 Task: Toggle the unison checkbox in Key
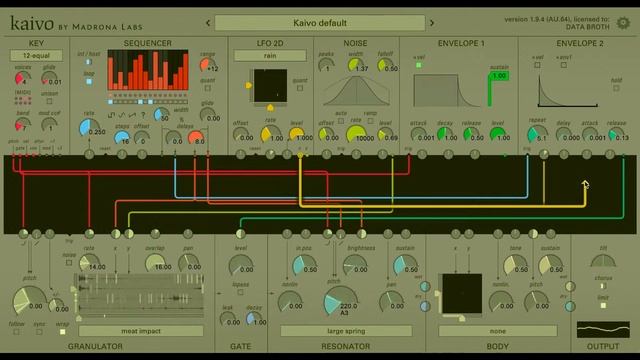[49, 101]
